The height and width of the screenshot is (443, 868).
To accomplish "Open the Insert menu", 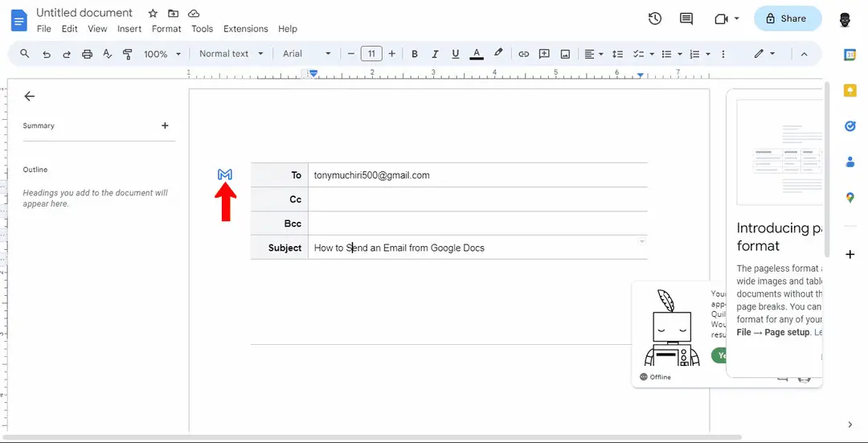I will click(x=129, y=29).
